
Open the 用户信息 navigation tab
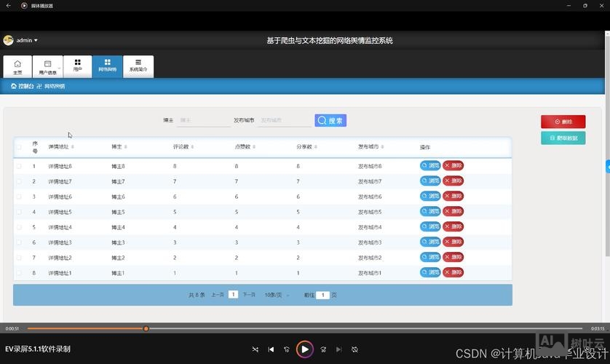(47, 66)
